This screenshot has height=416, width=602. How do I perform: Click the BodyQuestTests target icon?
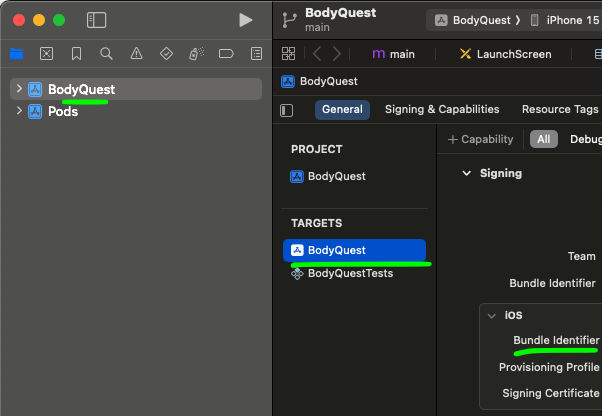[297, 274]
